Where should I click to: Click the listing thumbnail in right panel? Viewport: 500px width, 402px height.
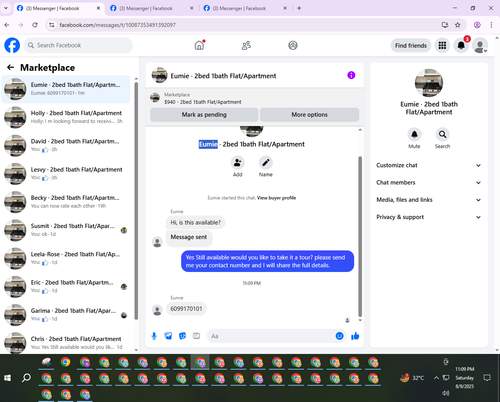(429, 83)
